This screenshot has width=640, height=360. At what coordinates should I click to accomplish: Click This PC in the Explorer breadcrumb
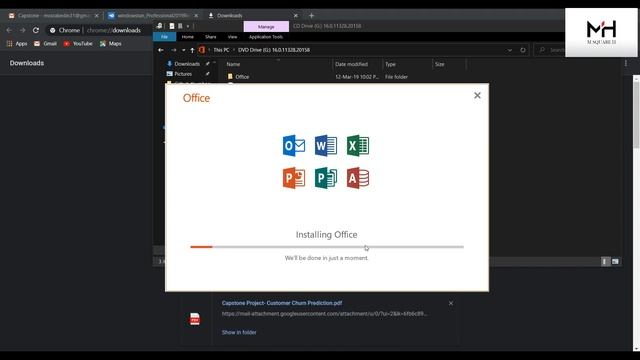pos(221,50)
